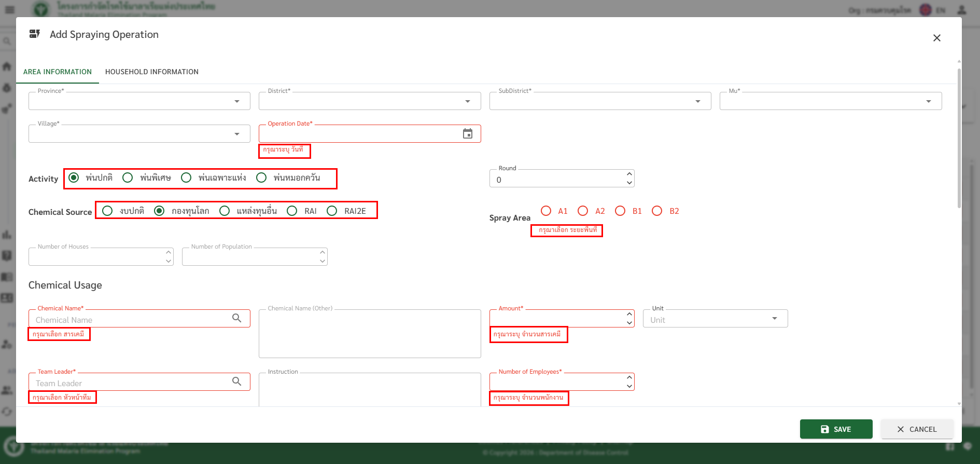Open the Area Information tab
Screen dimensions: 980x464
pos(58,72)
